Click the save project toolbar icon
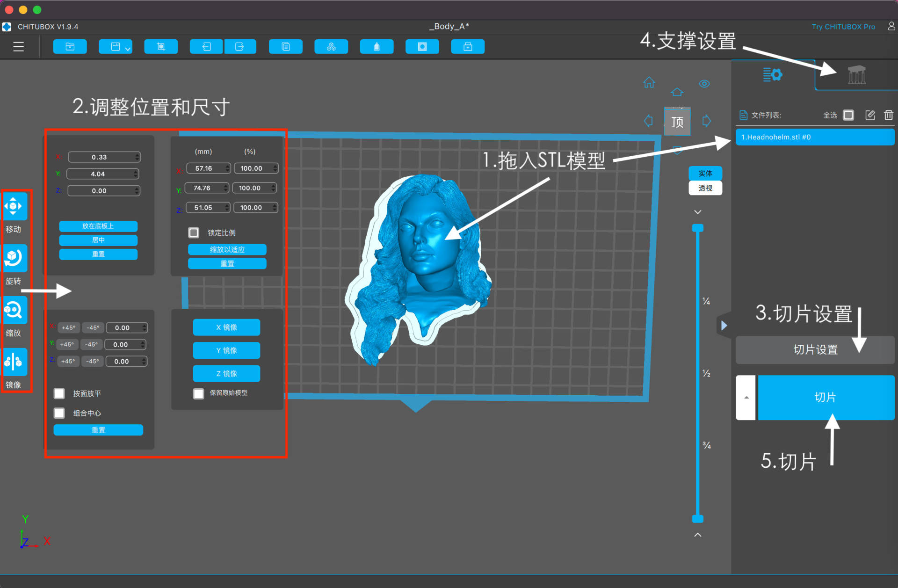This screenshot has width=898, height=588. [115, 47]
